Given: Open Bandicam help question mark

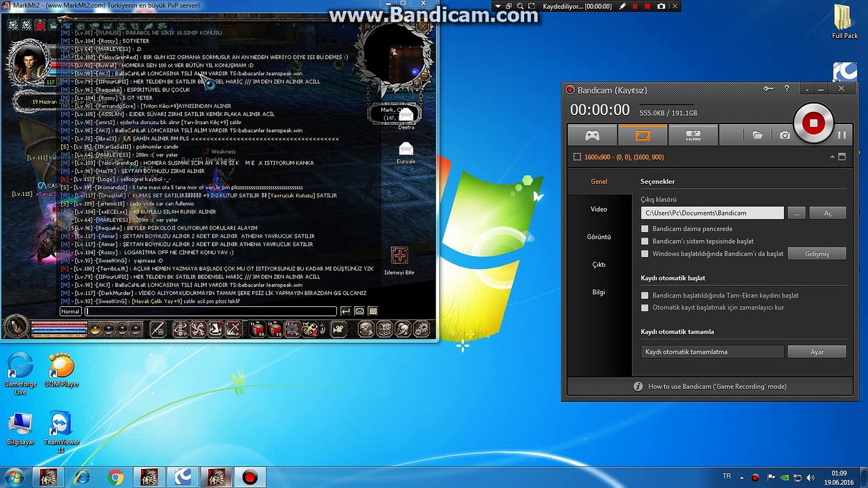Looking at the screenshot, I should 787,89.
